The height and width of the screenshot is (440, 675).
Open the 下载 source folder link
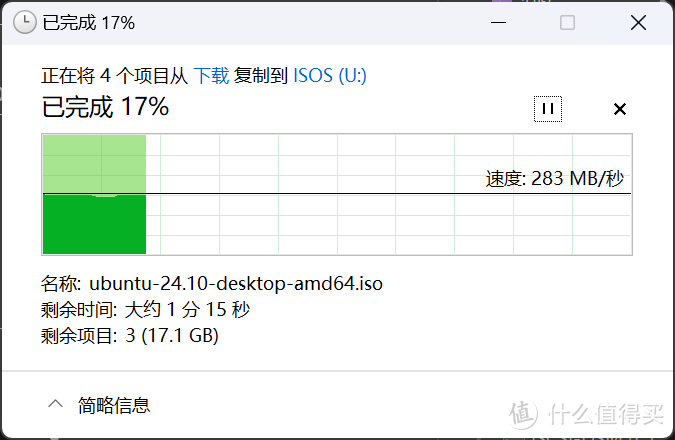click(211, 76)
